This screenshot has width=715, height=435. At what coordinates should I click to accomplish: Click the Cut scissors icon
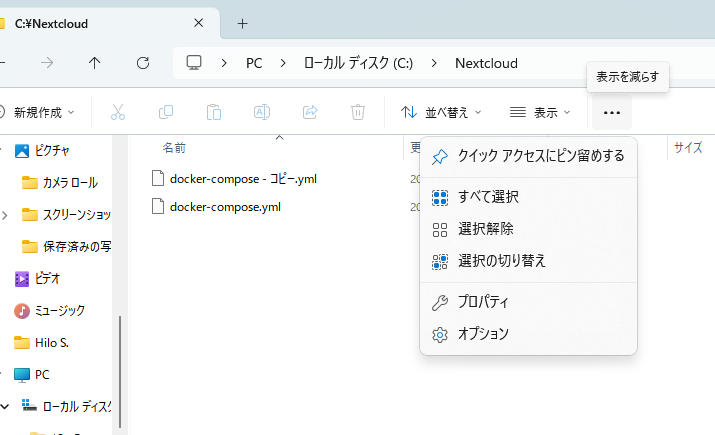(x=118, y=113)
